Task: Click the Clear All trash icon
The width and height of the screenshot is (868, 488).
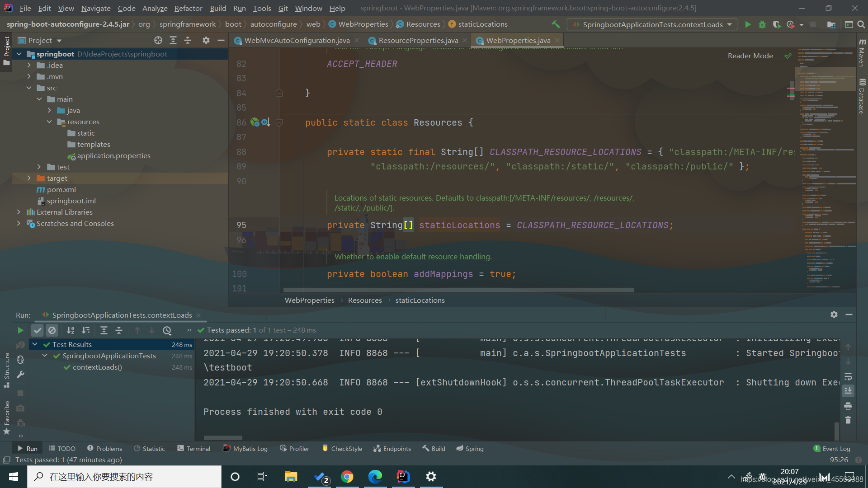Action: [848, 420]
